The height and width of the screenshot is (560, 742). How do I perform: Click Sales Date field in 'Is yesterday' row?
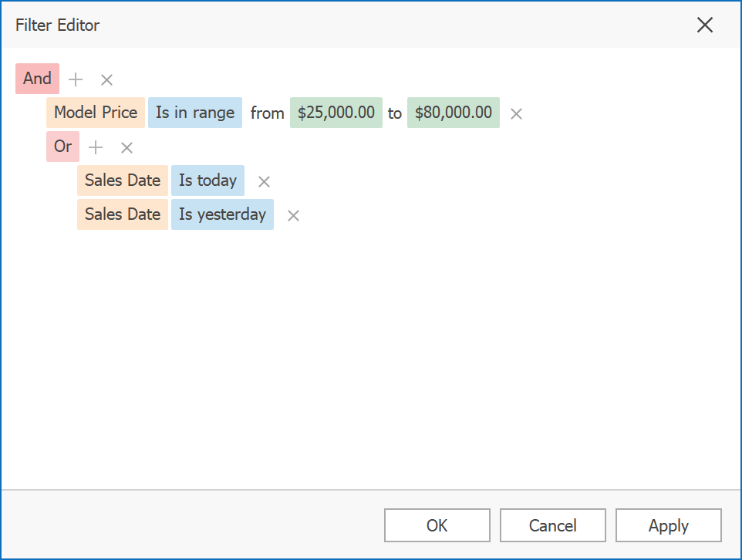coord(123,214)
